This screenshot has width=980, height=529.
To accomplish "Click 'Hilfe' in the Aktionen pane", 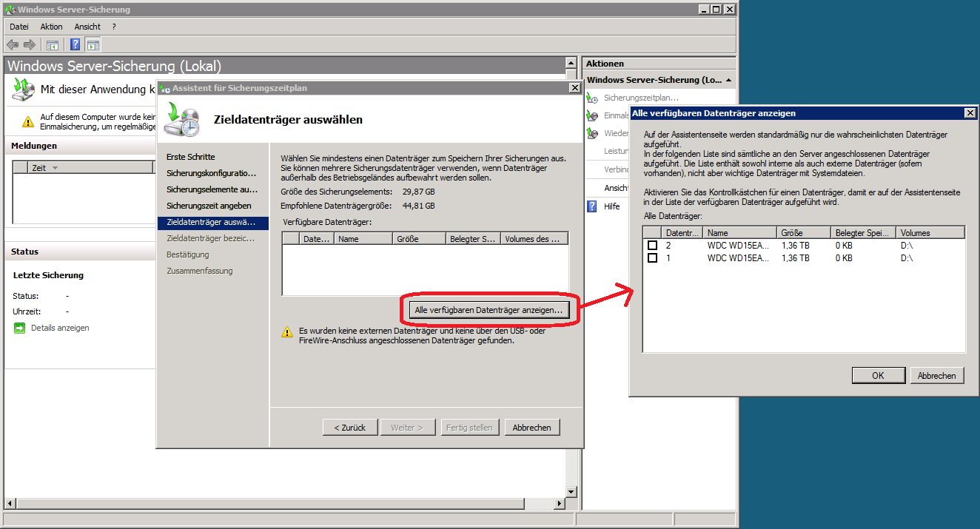I will (612, 206).
